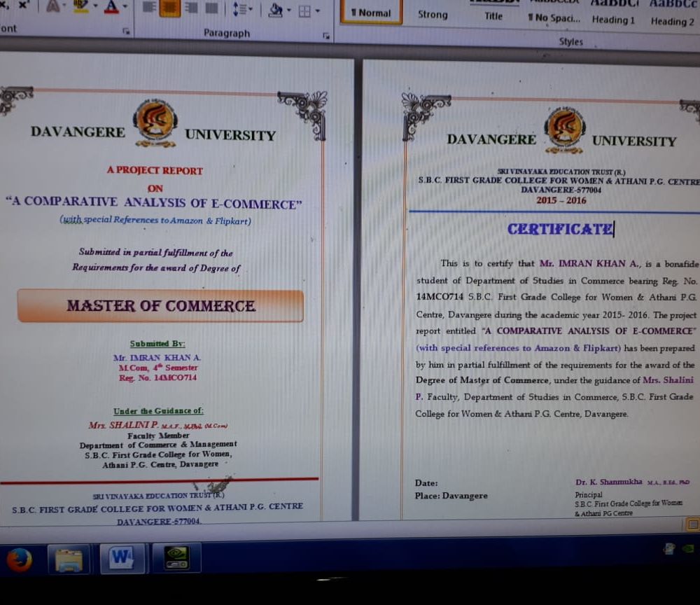Toggle center alignment

coord(169,8)
